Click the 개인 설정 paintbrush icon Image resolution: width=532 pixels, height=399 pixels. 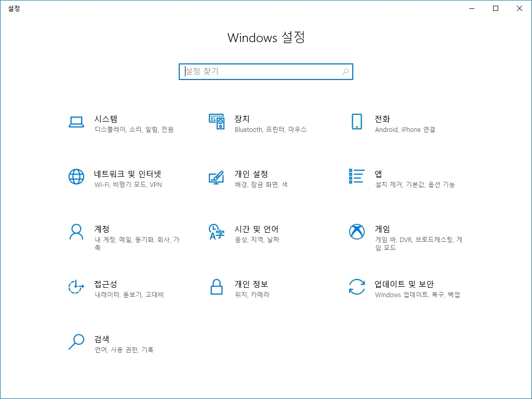click(x=217, y=178)
